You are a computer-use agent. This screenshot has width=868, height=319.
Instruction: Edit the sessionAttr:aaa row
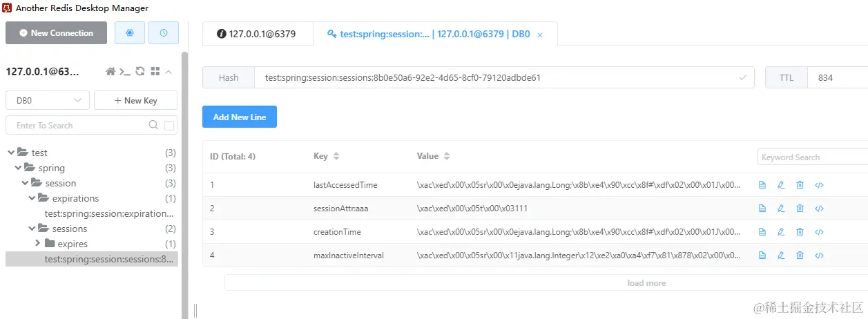pyautogui.click(x=781, y=209)
